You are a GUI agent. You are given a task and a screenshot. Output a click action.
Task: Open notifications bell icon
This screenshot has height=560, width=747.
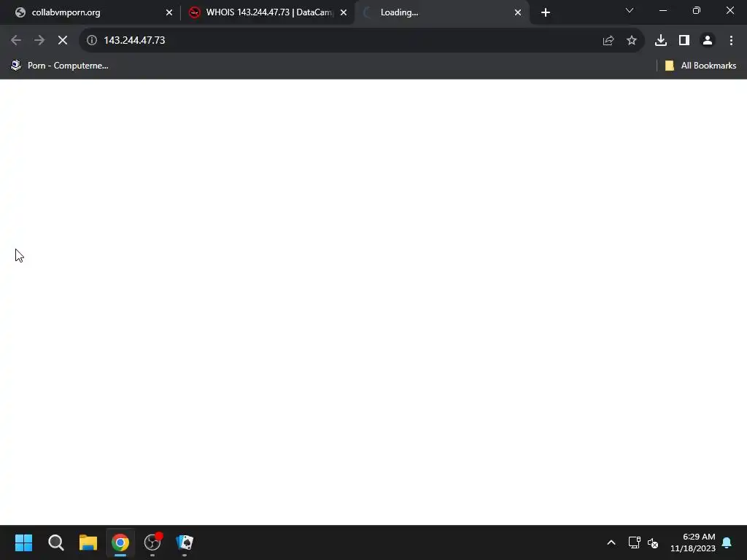coord(727,542)
